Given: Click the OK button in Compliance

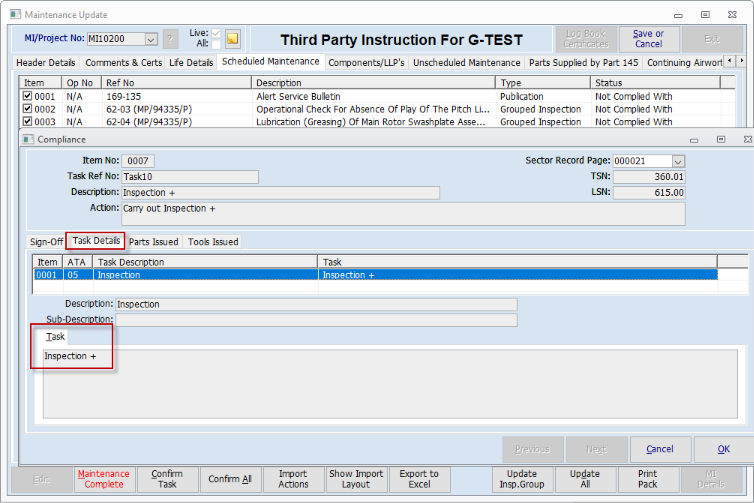Looking at the screenshot, I should coord(723,449).
